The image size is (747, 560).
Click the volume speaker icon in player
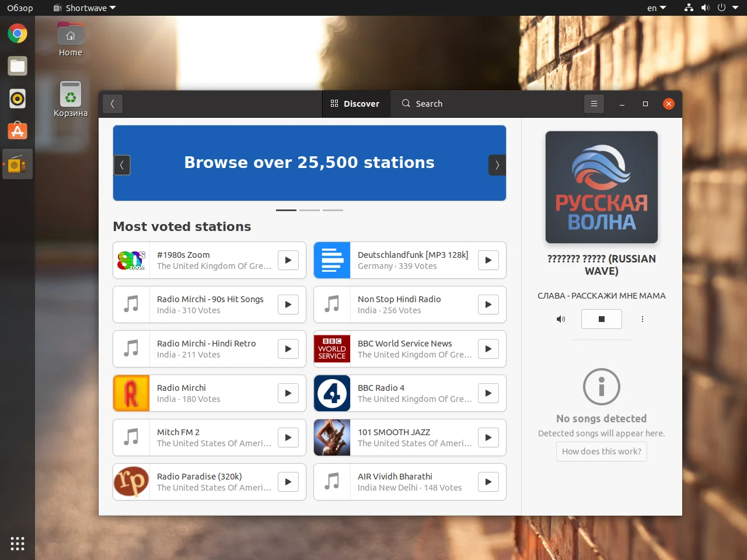561,319
